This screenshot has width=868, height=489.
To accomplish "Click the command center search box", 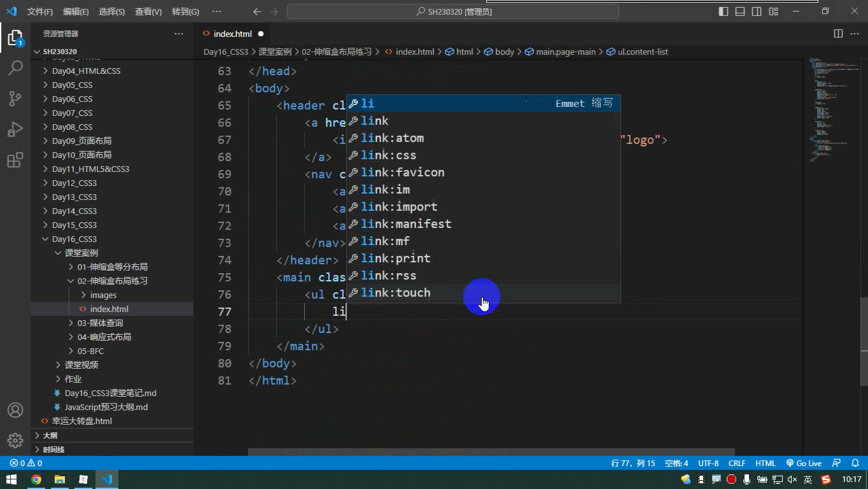I will click(453, 11).
